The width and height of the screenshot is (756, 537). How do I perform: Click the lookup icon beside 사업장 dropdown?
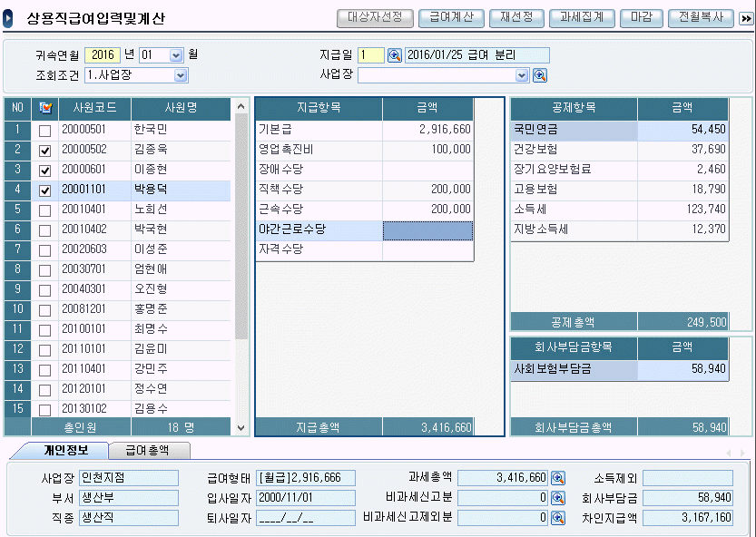pos(539,75)
